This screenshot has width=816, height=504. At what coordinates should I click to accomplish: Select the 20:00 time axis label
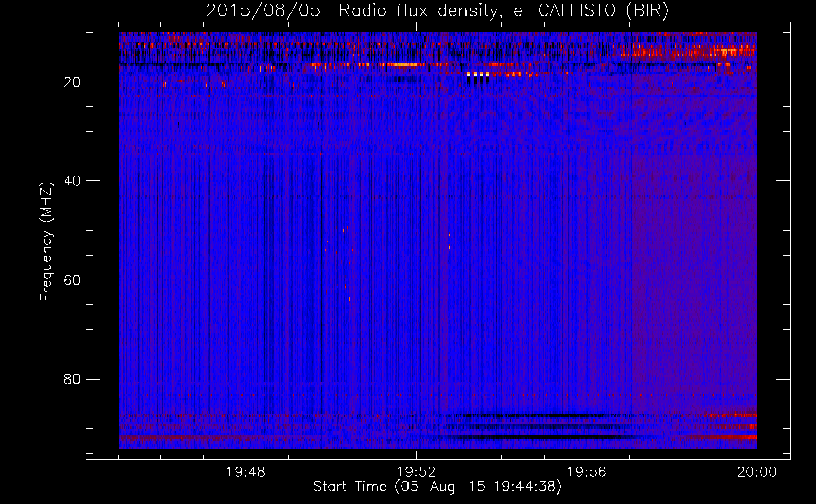pyautogui.click(x=757, y=472)
